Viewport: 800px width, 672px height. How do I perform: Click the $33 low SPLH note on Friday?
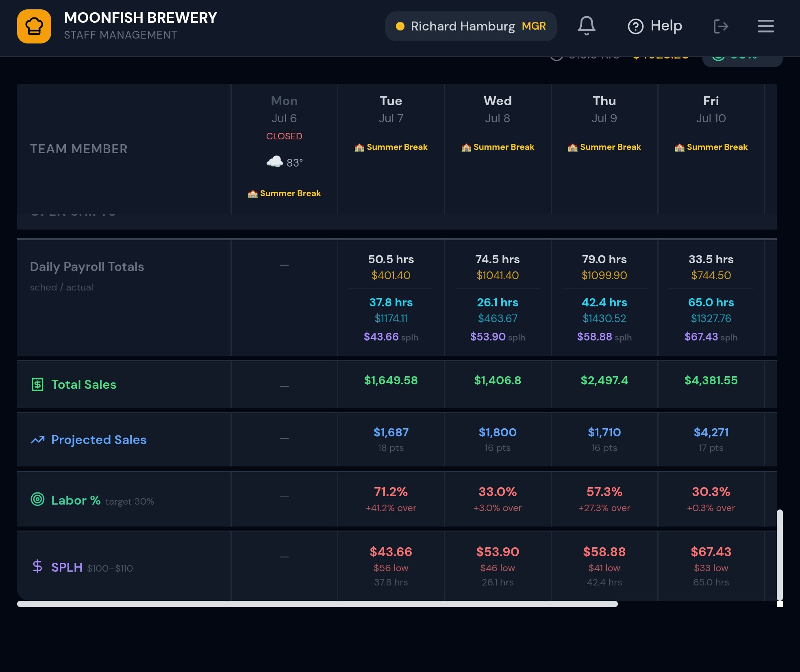click(711, 568)
